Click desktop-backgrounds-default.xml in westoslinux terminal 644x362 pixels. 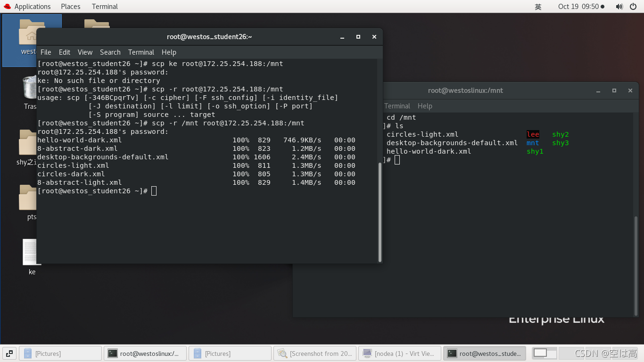[x=452, y=143]
